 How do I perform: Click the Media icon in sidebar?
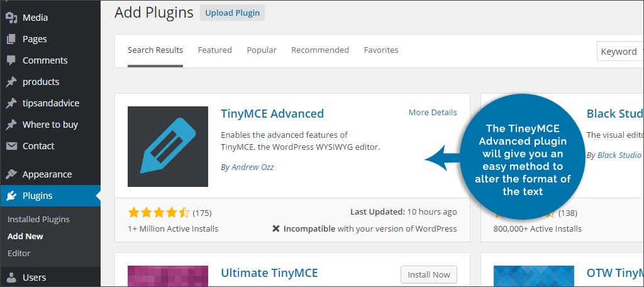(11, 18)
